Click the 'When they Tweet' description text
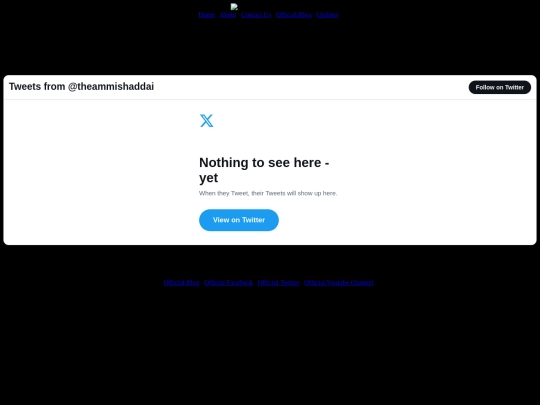 tap(268, 193)
